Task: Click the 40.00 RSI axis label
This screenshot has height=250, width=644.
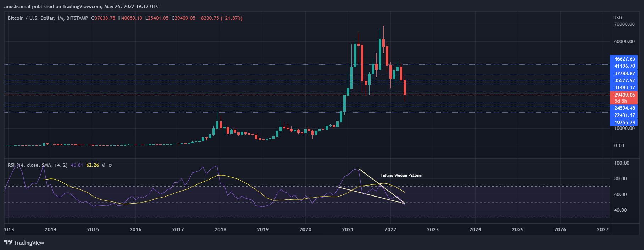Action: tap(620, 210)
